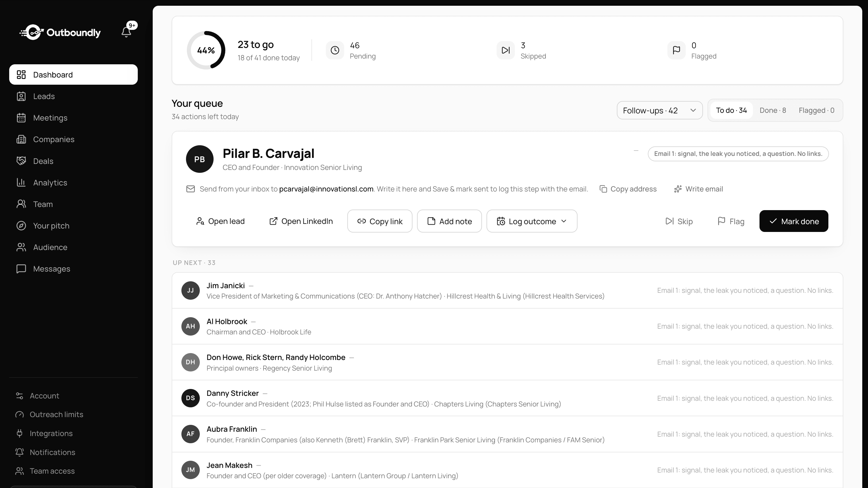Viewport: 868px width, 488px height.
Task: Click Open lead button
Action: coord(220,221)
